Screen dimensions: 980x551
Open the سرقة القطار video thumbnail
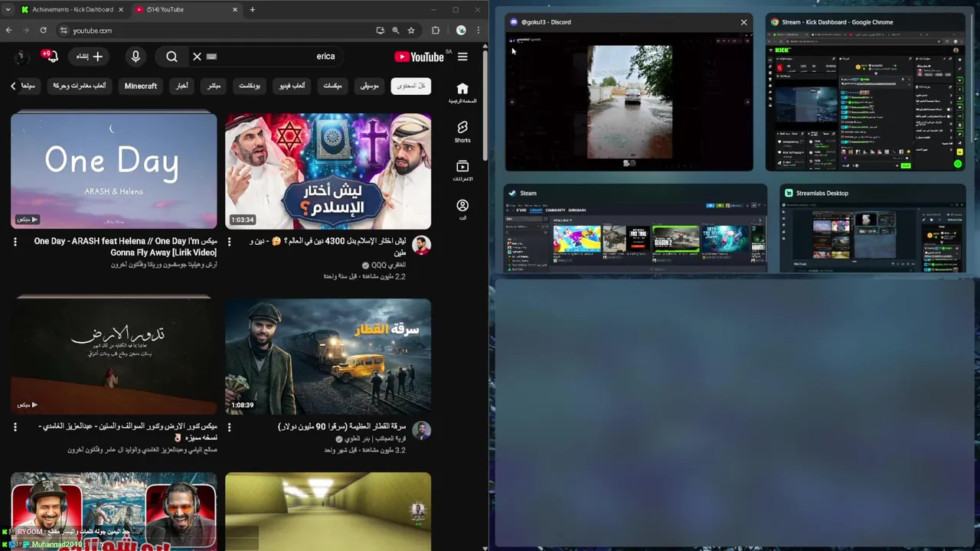coord(328,356)
